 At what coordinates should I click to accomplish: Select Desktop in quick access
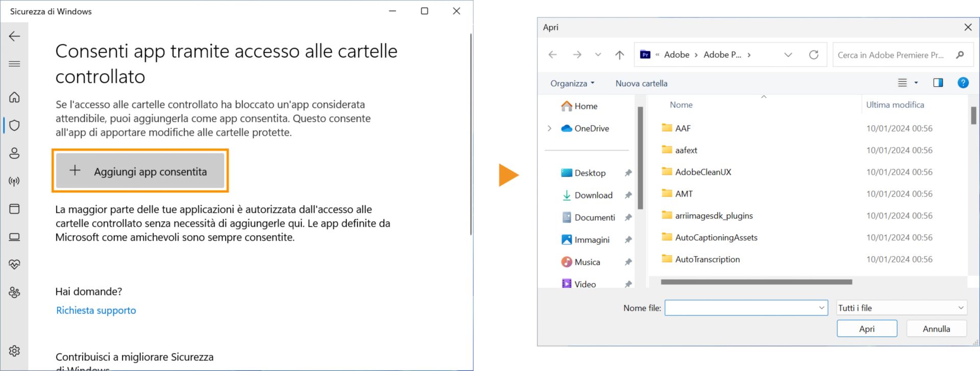click(583, 173)
